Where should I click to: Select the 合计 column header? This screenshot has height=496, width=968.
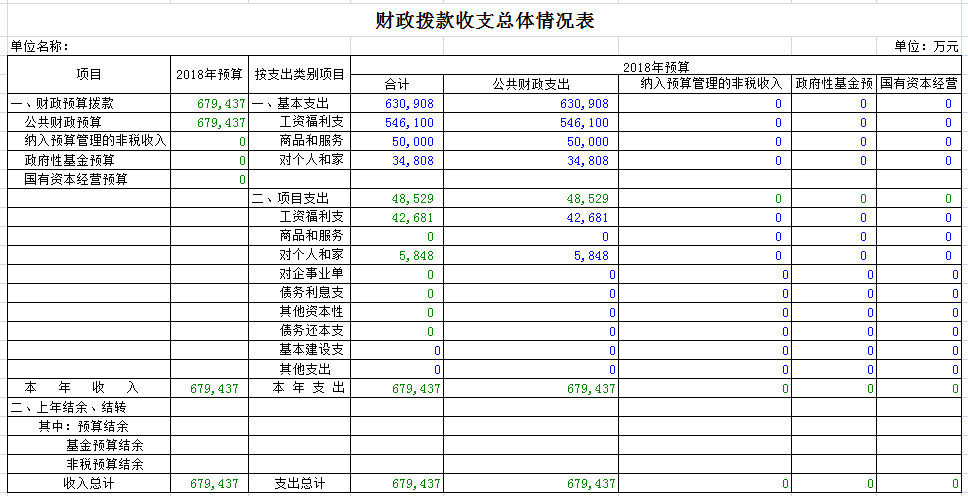(397, 84)
